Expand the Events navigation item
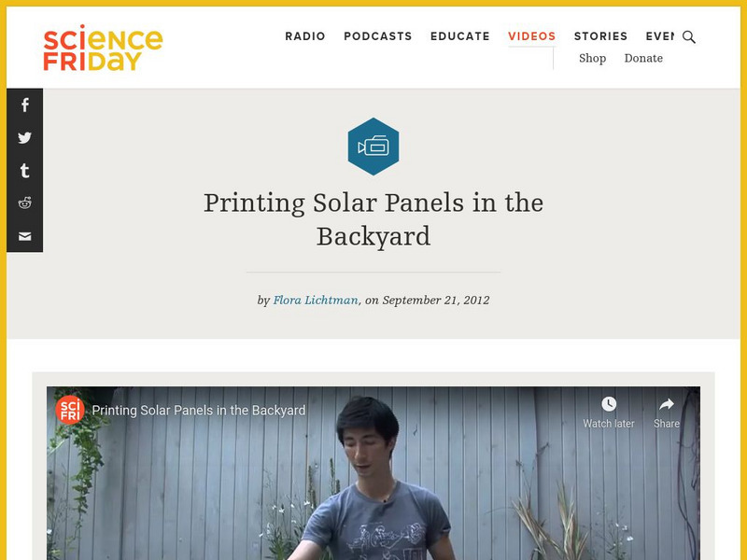 [x=659, y=36]
